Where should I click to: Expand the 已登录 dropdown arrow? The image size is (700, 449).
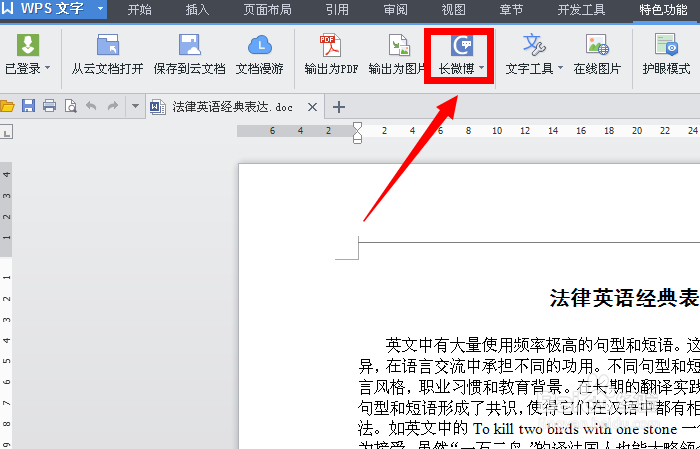coord(48,68)
